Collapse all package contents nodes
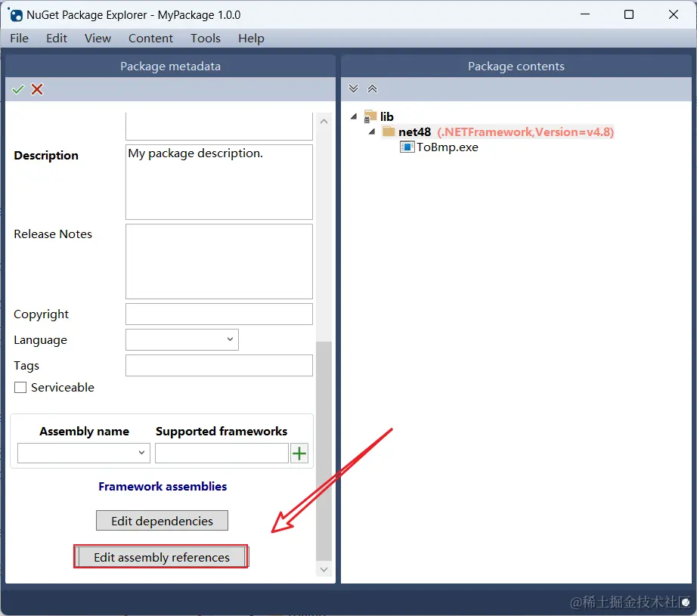Viewport: 697px width, 616px height. (372, 88)
